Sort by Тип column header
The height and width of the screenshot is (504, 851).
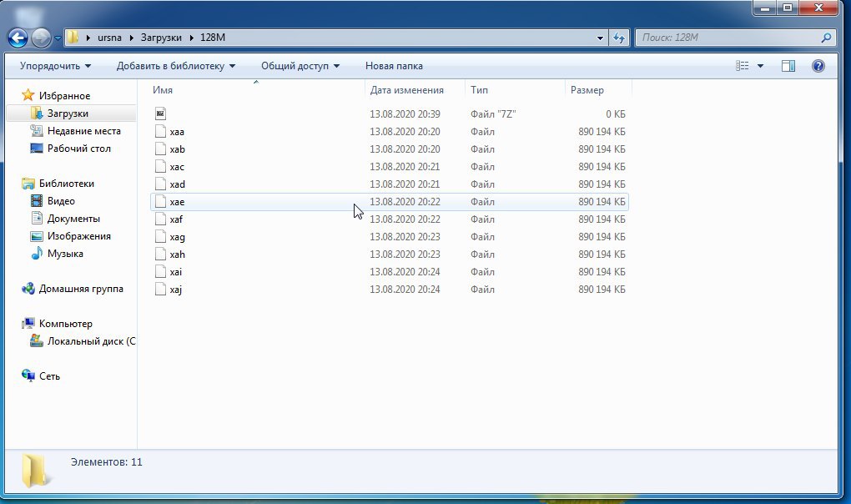[515, 90]
